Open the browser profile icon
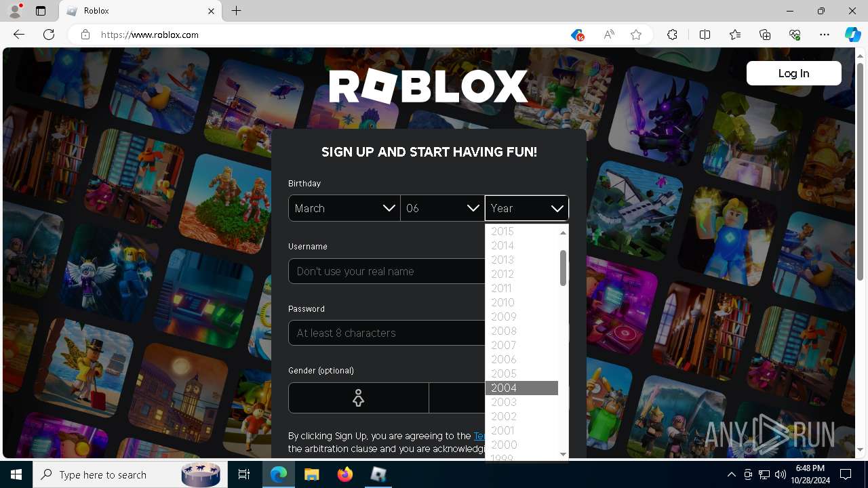This screenshot has height=488, width=868. coord(15,11)
